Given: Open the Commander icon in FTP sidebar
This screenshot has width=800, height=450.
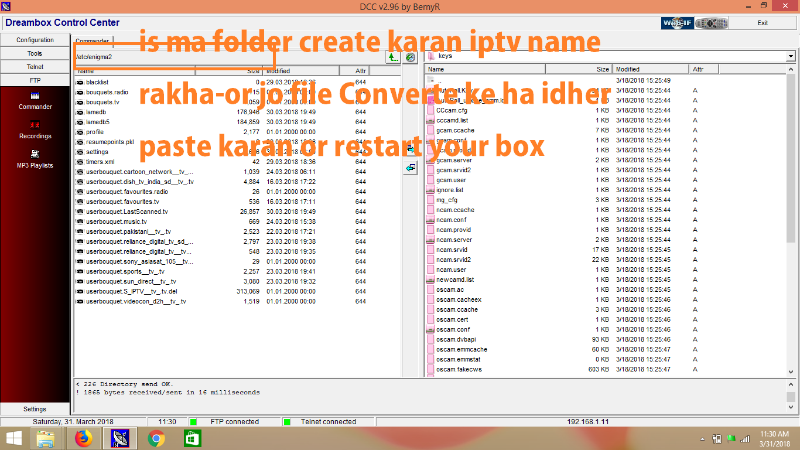Looking at the screenshot, I should [x=35, y=97].
